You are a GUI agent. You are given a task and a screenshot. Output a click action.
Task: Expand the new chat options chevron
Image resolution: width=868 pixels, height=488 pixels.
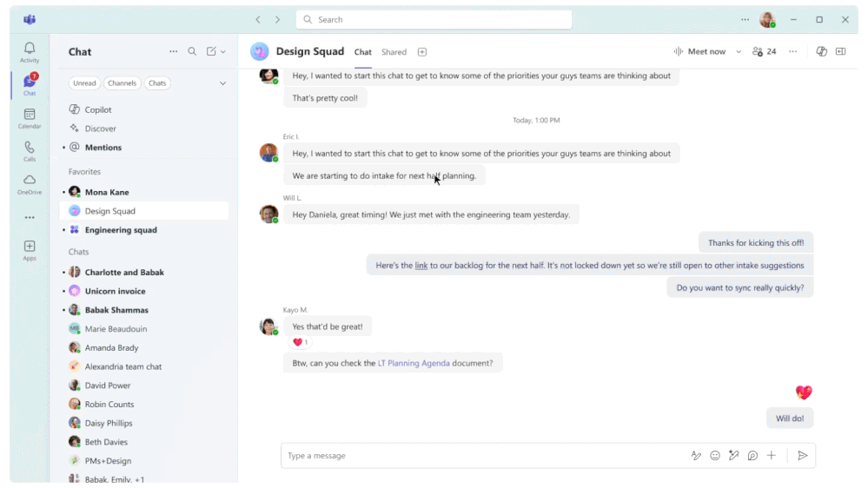(x=223, y=51)
